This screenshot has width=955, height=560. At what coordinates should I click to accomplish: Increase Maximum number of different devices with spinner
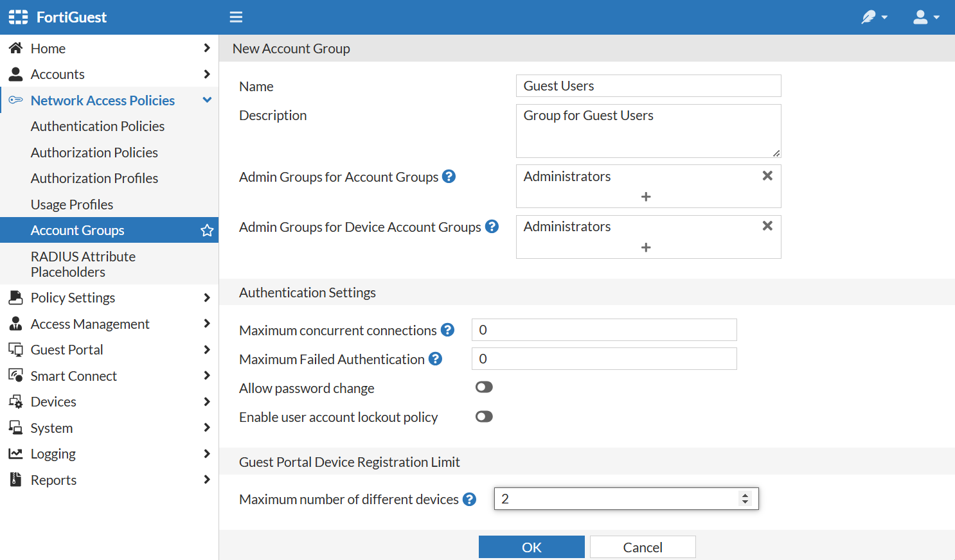pos(745,494)
